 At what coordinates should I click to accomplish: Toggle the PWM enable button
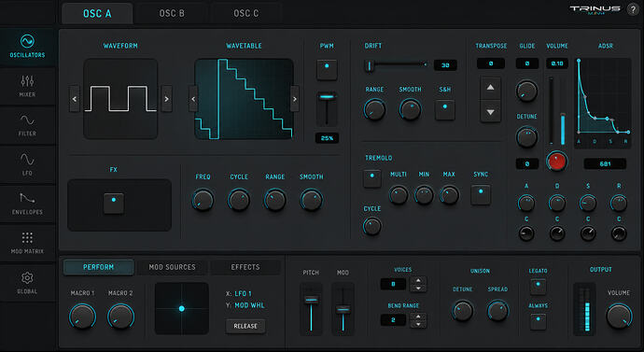click(327, 69)
